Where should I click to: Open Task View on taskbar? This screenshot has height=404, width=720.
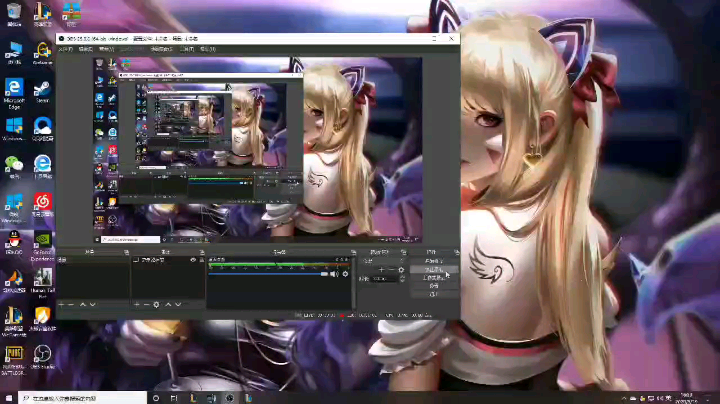point(174,398)
